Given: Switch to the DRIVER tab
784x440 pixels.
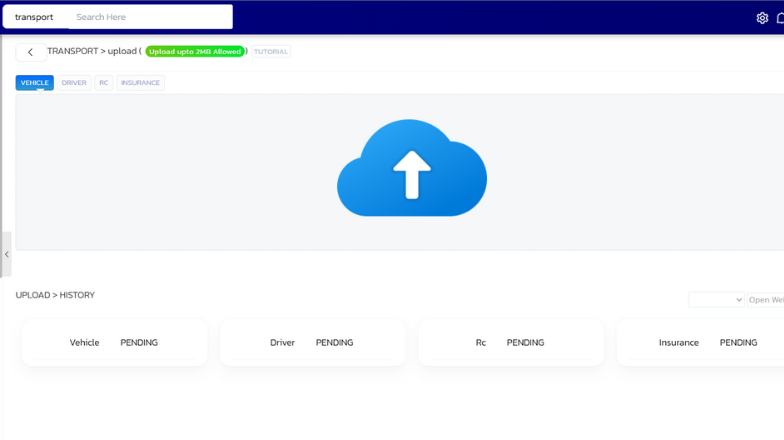Looking at the screenshot, I should (x=74, y=83).
